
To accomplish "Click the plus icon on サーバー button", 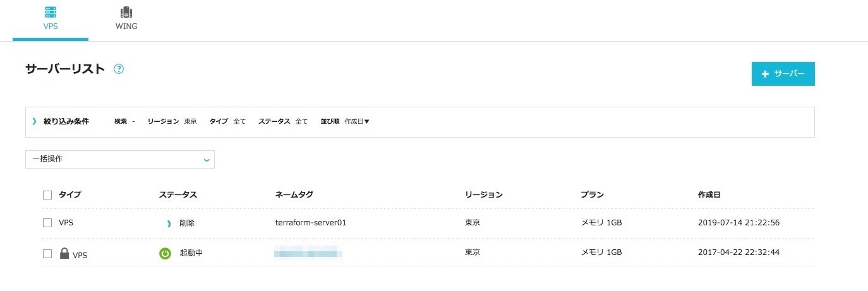I will (x=765, y=74).
